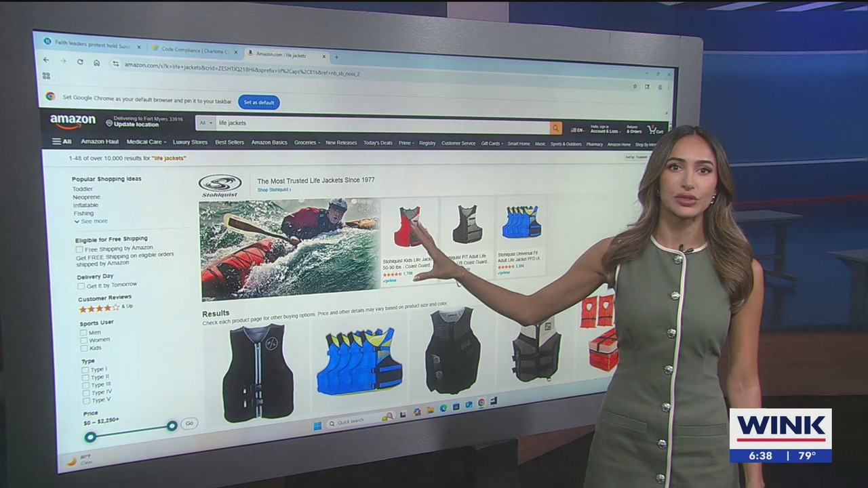Image resolution: width=868 pixels, height=488 pixels.
Task: Open Amazon Haul in navigation bar
Action: [100, 142]
